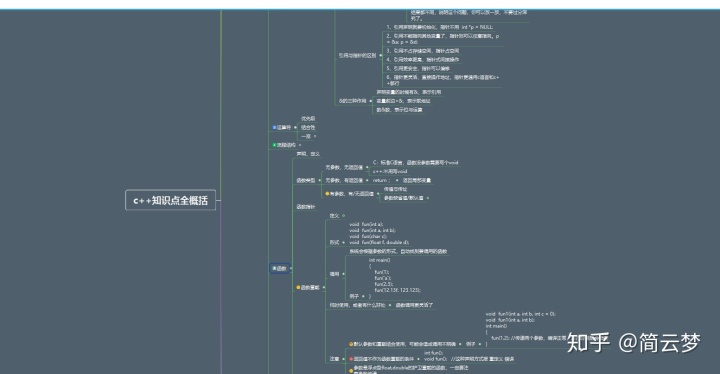Select the 函数类型 node
Viewport: 720px width, 374px height.
[x=306, y=181]
